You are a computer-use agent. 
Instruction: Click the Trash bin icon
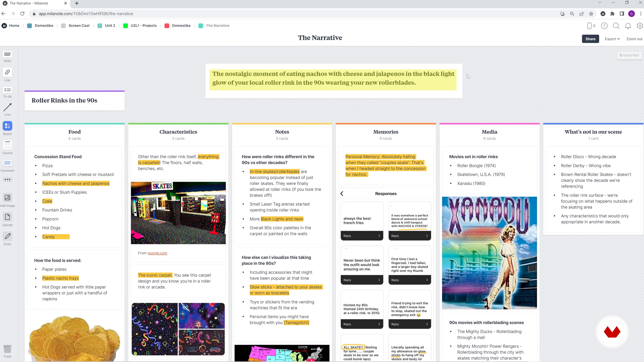coord(7,351)
